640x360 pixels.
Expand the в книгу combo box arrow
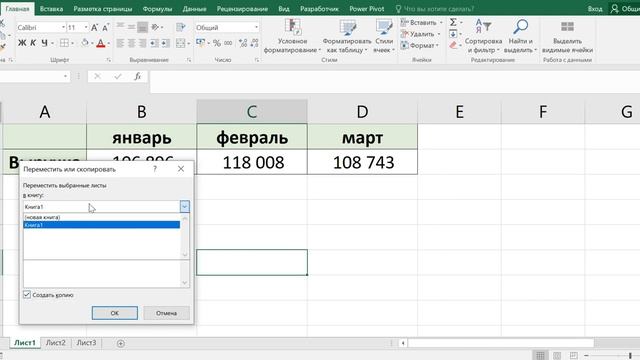(x=184, y=207)
